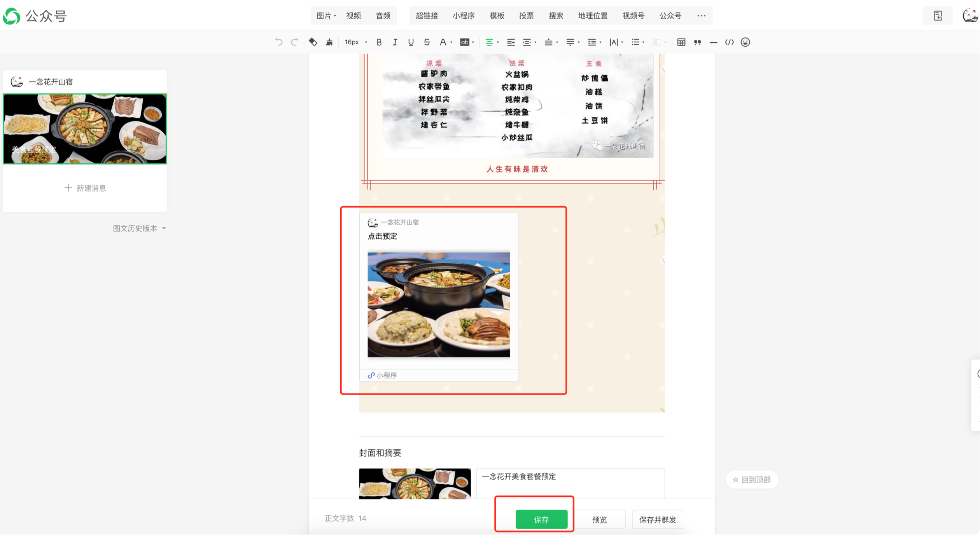Image resolution: width=980 pixels, height=536 pixels.
Task: Open the more options ellipsis menu
Action: (x=702, y=16)
